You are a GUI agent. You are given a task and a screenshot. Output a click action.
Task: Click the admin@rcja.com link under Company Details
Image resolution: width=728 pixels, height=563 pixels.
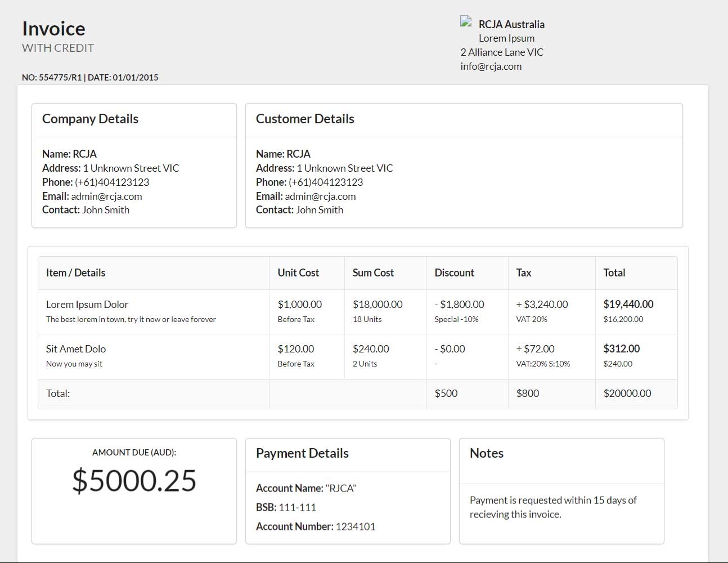(x=106, y=196)
